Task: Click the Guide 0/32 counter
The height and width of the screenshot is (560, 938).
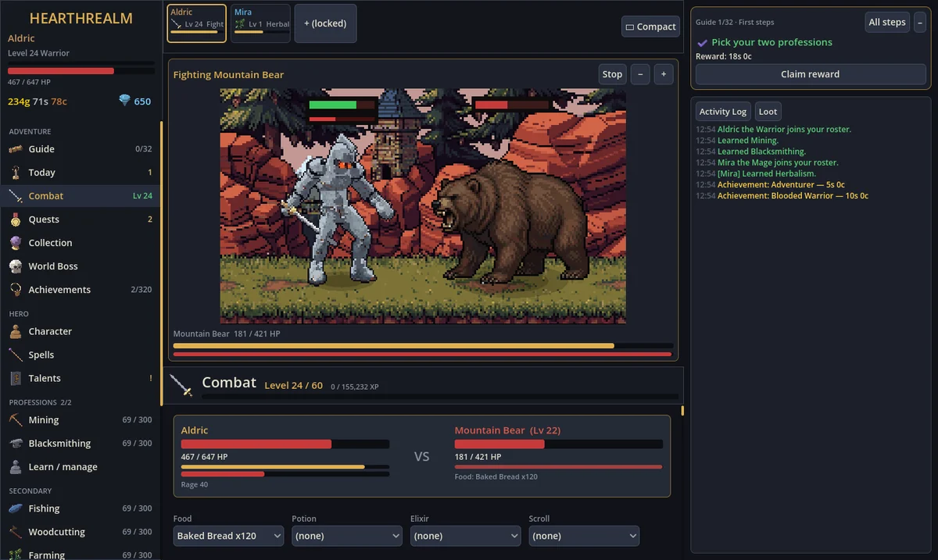Action: (143, 149)
